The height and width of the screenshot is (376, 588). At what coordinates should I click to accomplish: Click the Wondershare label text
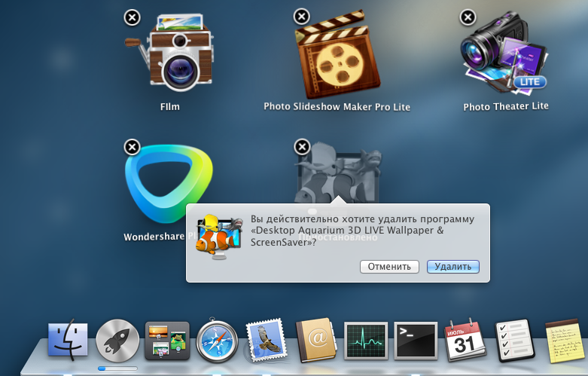click(154, 237)
